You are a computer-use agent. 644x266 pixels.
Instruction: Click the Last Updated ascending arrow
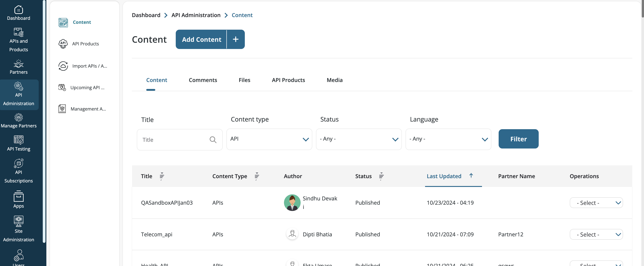tap(471, 176)
